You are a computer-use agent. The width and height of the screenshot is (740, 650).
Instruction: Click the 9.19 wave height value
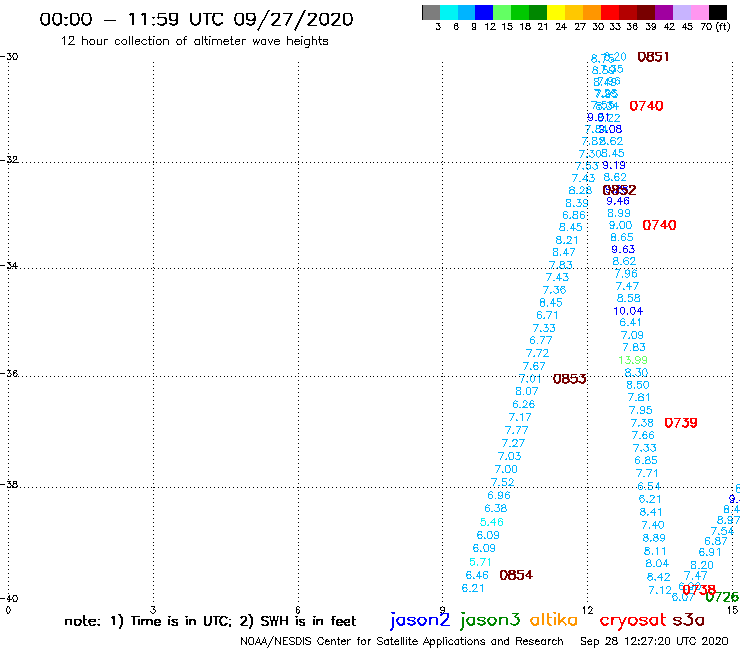click(614, 165)
